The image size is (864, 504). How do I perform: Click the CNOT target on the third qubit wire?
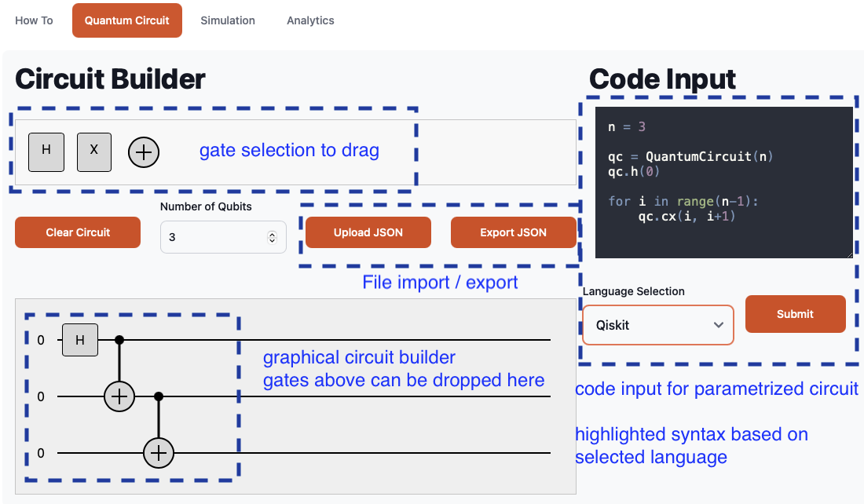pos(159,453)
